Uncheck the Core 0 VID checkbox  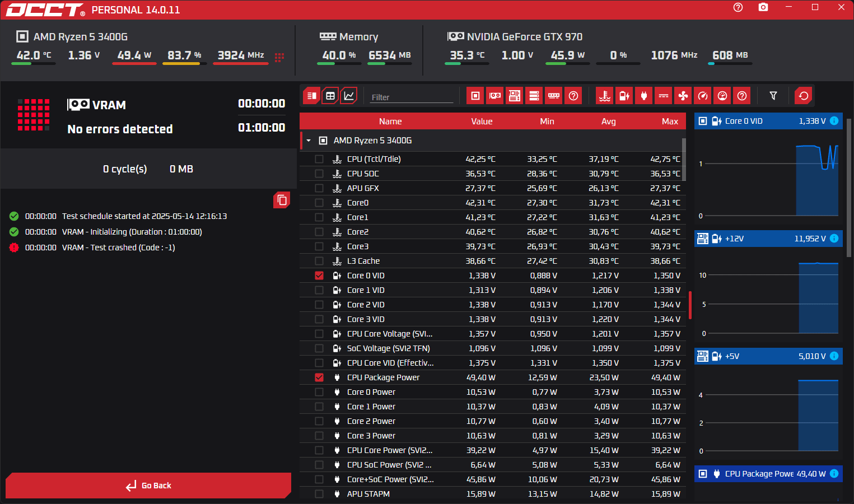click(319, 276)
